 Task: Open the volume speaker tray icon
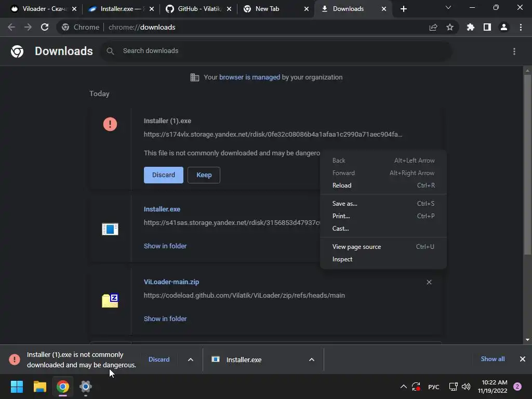tap(466, 387)
